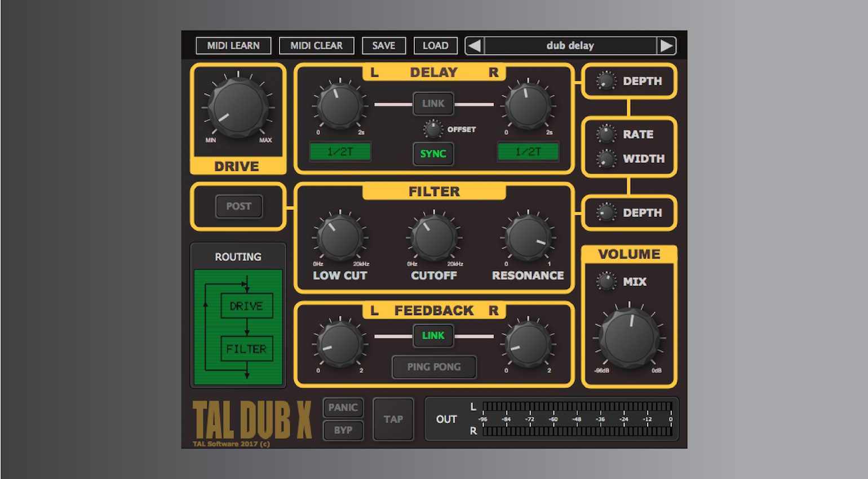Open the left 1/2T delay sync display
Screen dimensions: 868x479
tap(340, 152)
